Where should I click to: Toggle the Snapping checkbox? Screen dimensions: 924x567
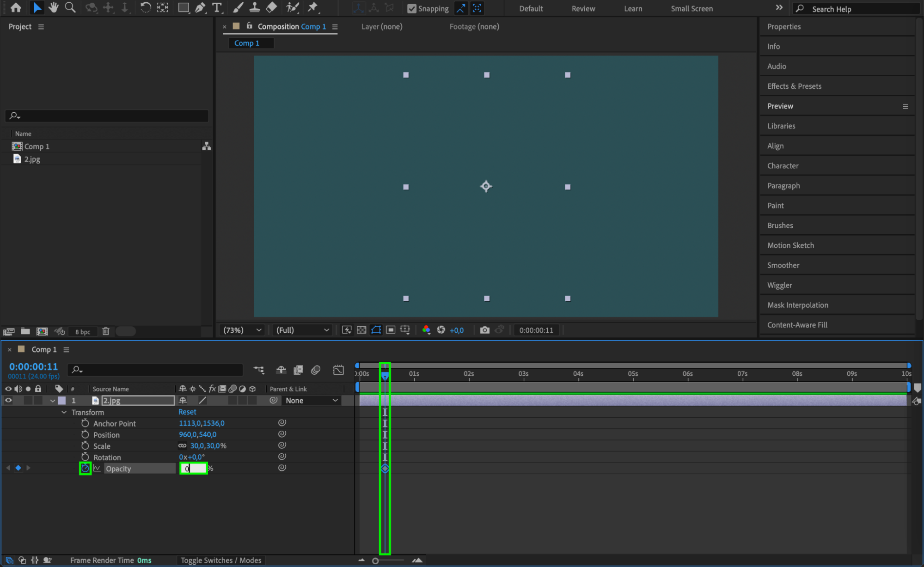tap(411, 8)
